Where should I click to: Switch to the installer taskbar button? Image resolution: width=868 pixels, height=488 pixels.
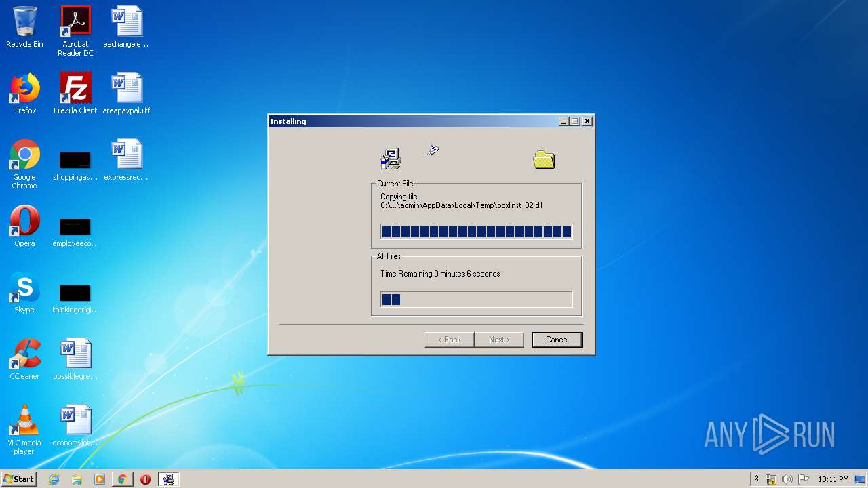168,479
